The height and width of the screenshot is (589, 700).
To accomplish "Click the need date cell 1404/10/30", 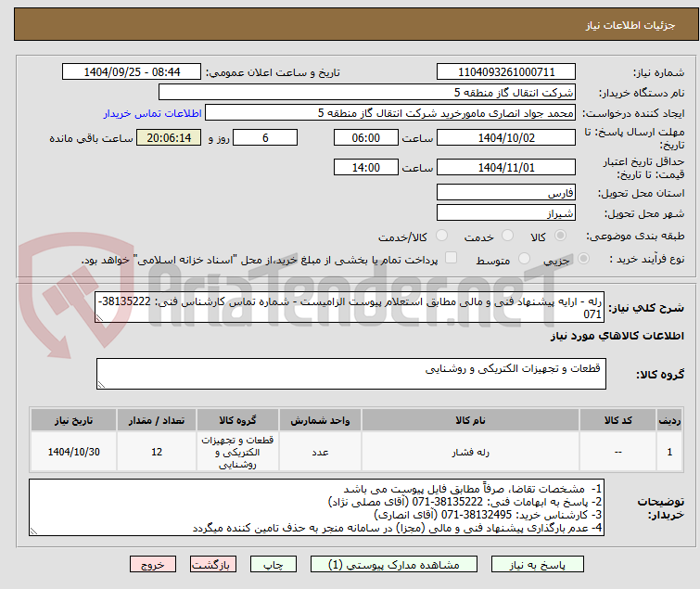I will (73, 452).
